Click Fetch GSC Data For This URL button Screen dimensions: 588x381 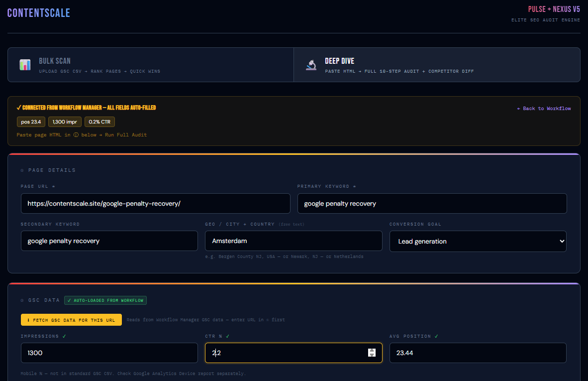click(71, 320)
